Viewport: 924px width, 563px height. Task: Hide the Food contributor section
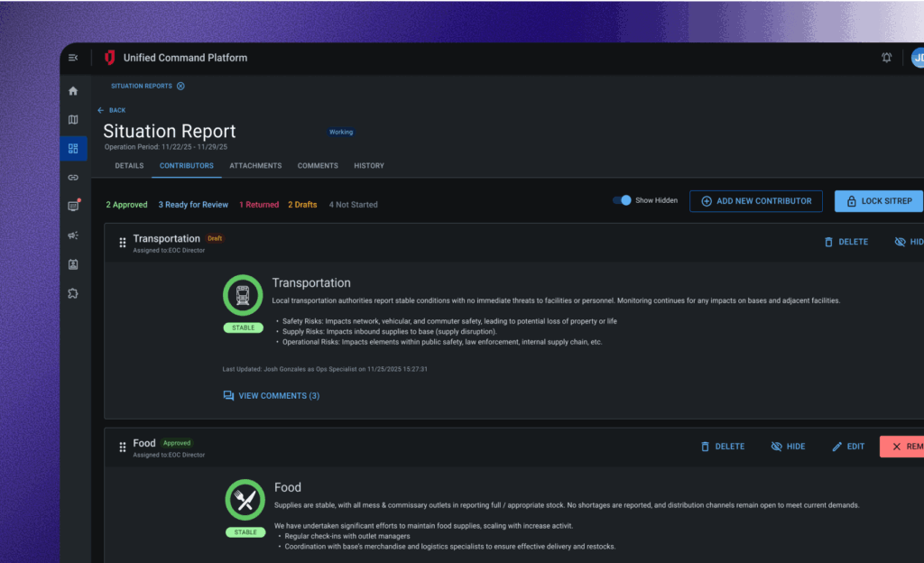click(x=788, y=447)
